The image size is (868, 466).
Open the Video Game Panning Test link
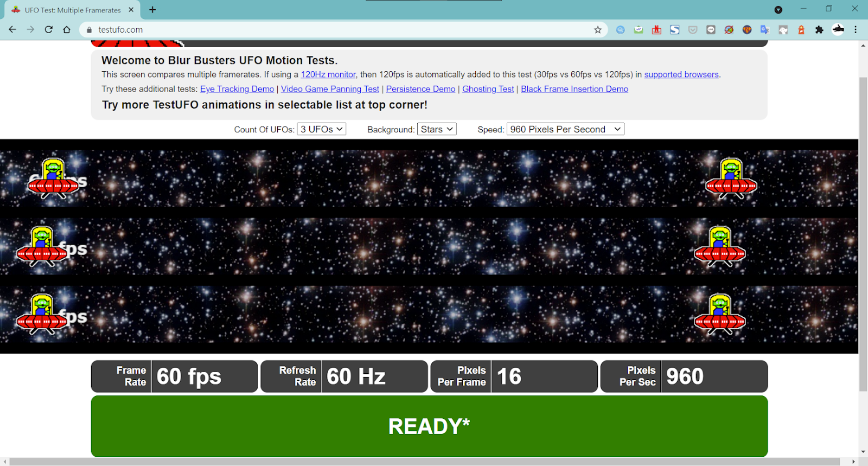pyautogui.click(x=330, y=89)
